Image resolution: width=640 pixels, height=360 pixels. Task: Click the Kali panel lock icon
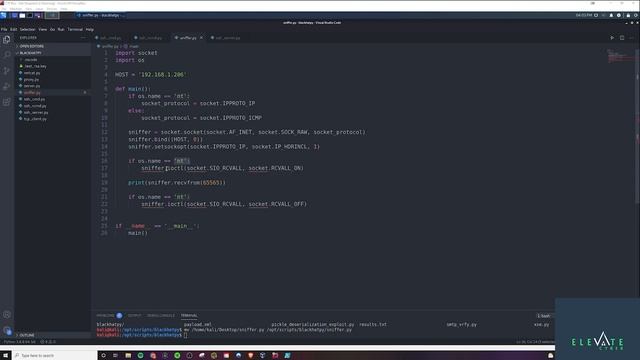point(628,15)
